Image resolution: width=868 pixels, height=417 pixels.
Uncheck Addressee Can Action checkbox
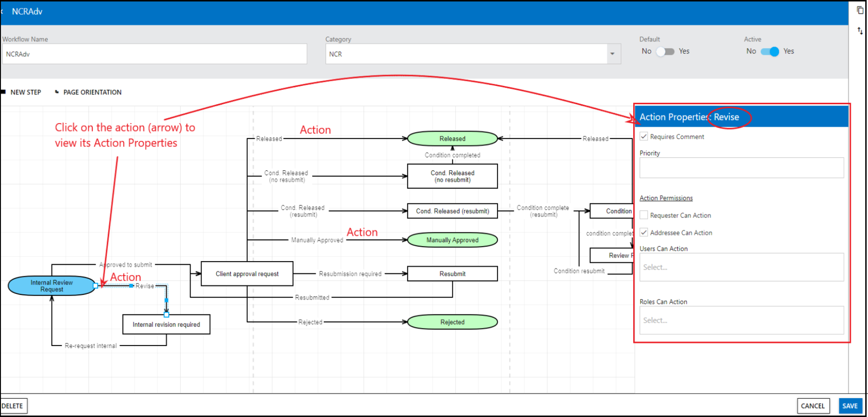point(644,233)
